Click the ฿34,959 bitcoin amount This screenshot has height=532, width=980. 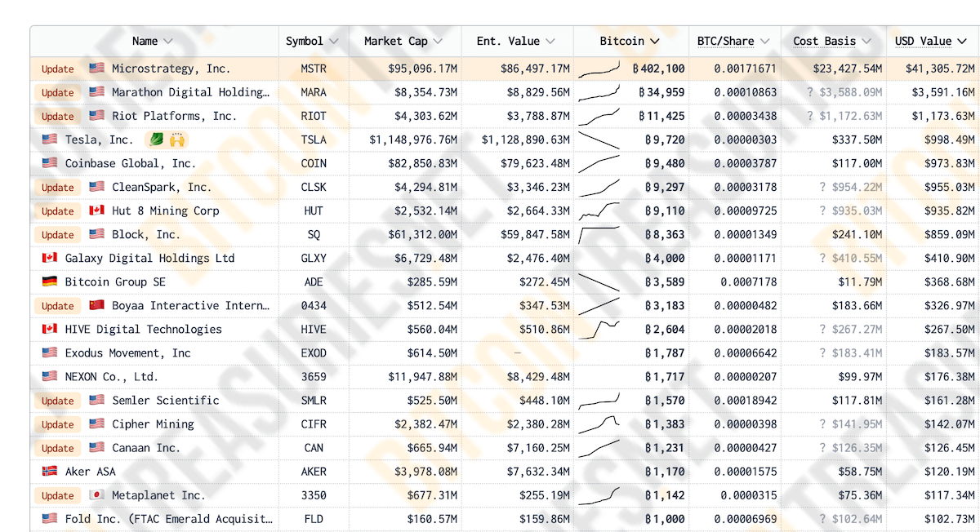661,92
